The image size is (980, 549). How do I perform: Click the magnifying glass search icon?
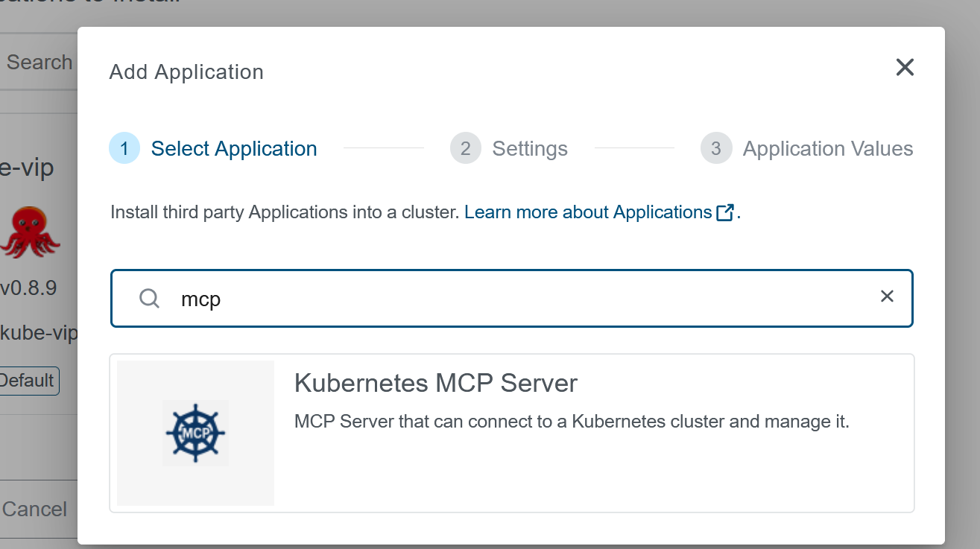tap(150, 299)
